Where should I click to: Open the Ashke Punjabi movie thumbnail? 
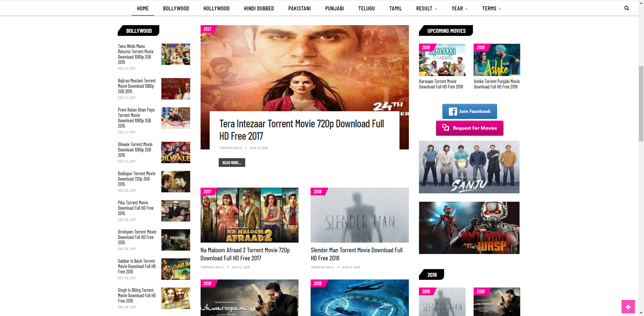click(x=496, y=60)
